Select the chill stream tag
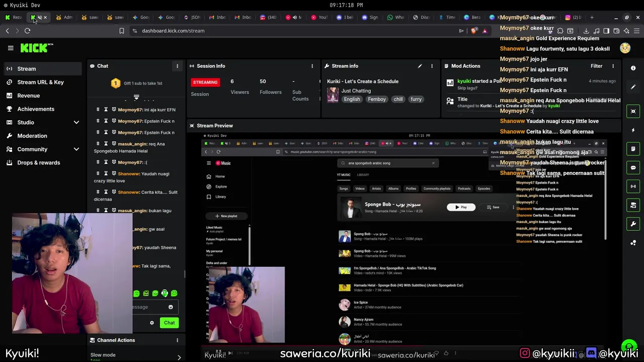644x362 pixels. (398, 100)
